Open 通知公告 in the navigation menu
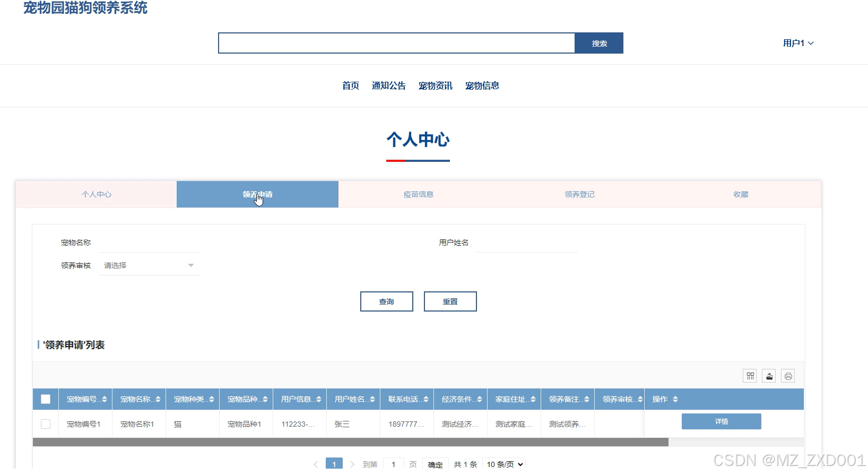Viewport: 868px width, 475px height. (389, 85)
